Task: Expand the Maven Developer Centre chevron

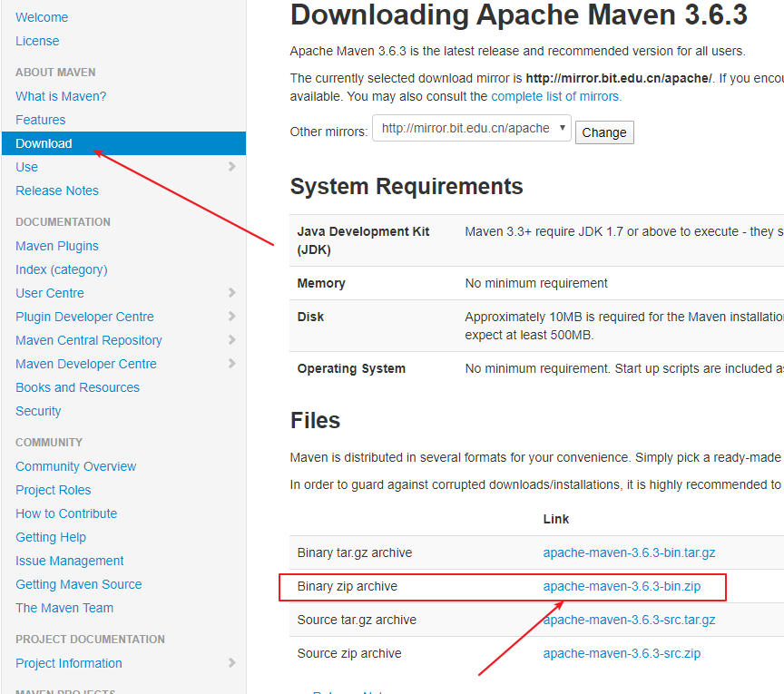Action: point(231,364)
